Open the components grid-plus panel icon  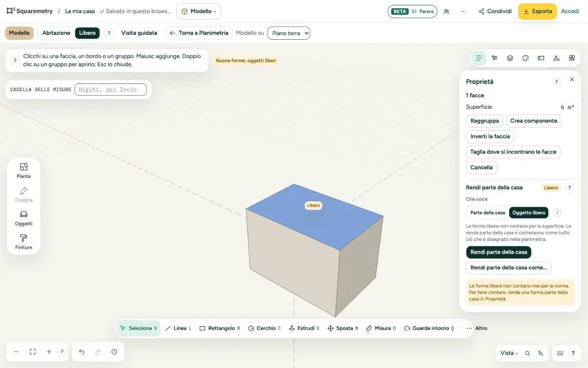(x=572, y=58)
